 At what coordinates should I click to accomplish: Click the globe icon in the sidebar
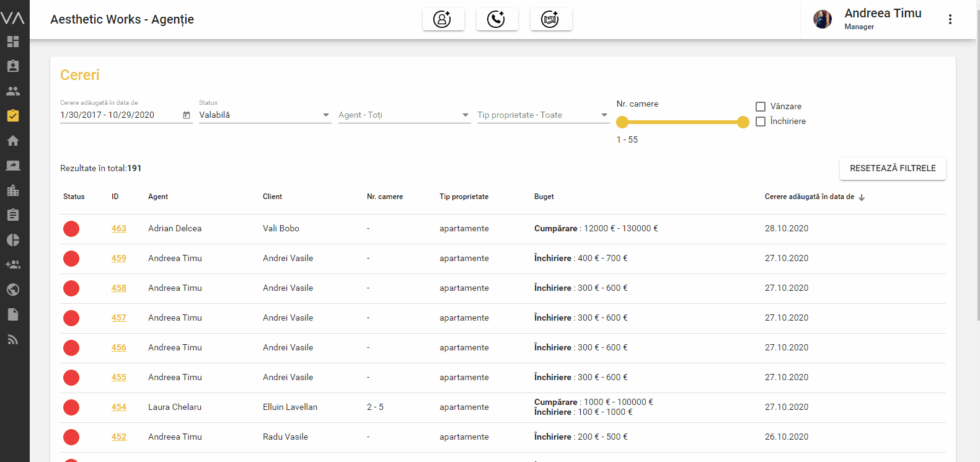pyautogui.click(x=13, y=290)
